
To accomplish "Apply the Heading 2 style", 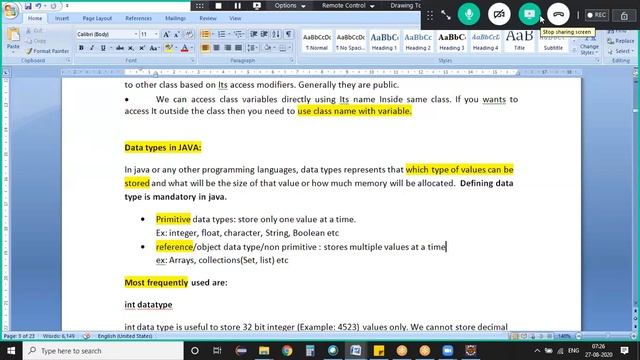I will (418, 41).
